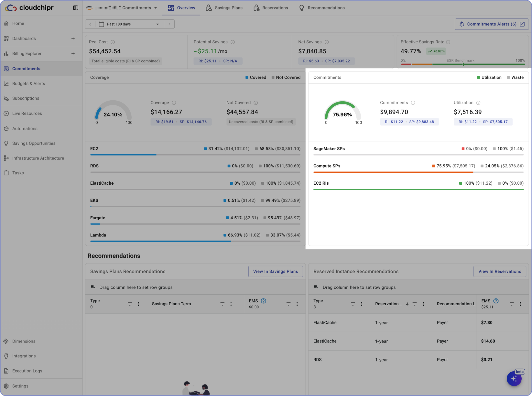Click help icon beside Reserved Instance EMS
The width and height of the screenshot is (532, 396).
point(496,301)
